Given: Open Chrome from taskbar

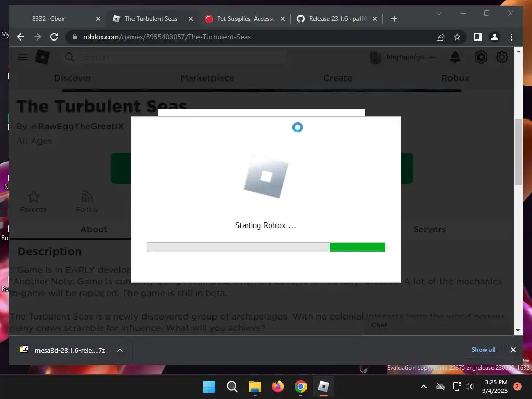Looking at the screenshot, I should pyautogui.click(x=301, y=387).
